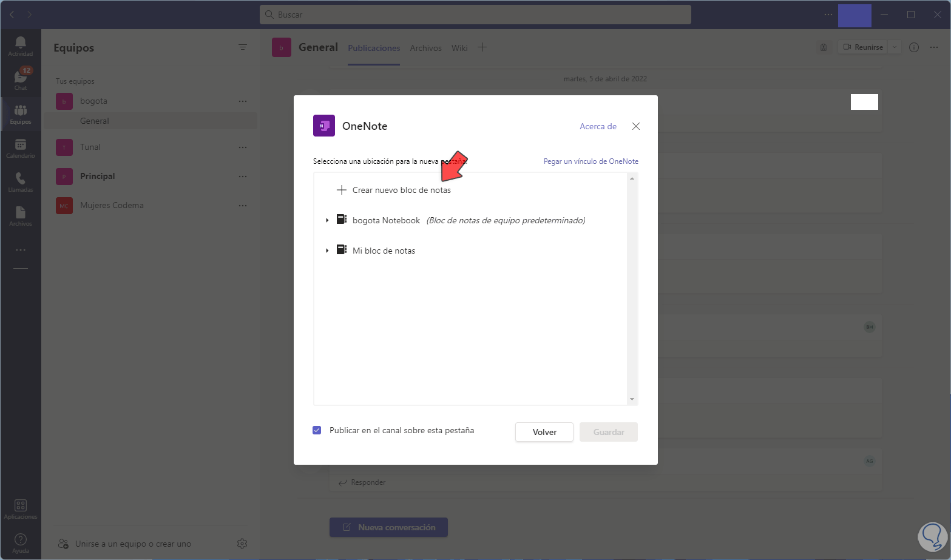This screenshot has width=951, height=560.
Task: Open channel more options ellipsis
Action: coord(934,47)
